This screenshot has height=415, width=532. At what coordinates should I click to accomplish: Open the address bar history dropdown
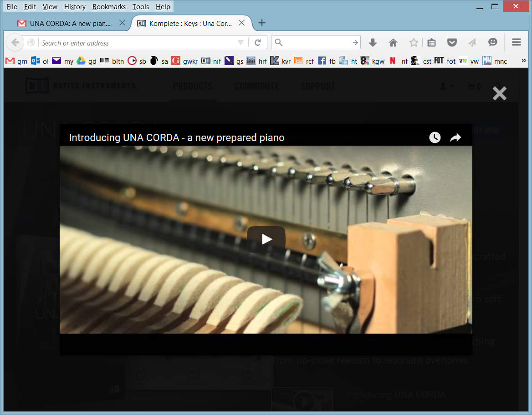(240, 42)
